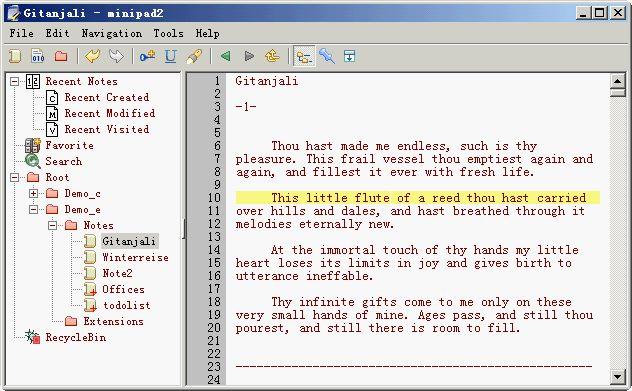Click the scrollbar down arrow in editor
632x391 pixels.
[x=617, y=377]
